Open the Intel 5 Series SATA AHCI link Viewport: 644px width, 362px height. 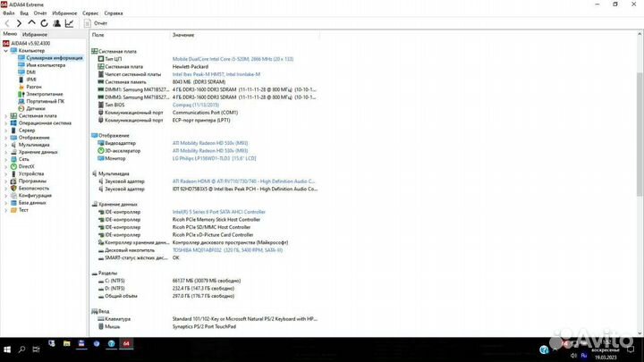(x=219, y=212)
